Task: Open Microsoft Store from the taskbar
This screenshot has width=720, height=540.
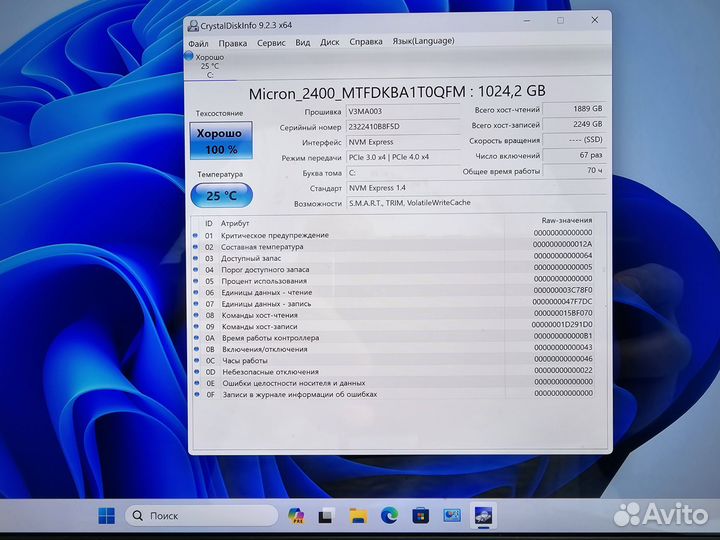Action: pyautogui.click(x=421, y=516)
